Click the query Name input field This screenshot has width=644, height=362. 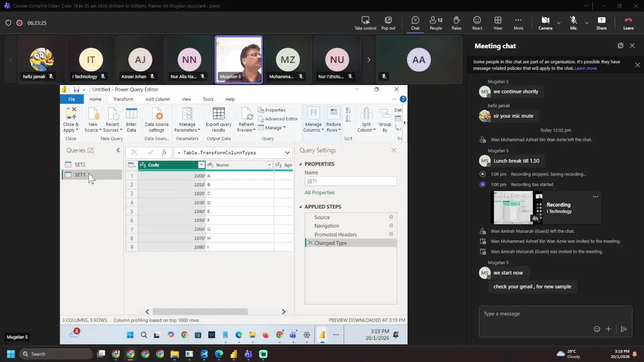351,181
